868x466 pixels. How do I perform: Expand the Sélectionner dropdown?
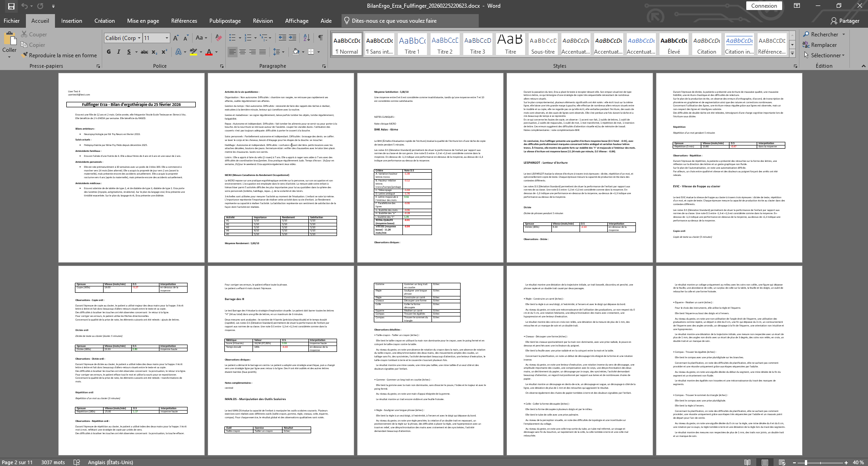[824, 55]
